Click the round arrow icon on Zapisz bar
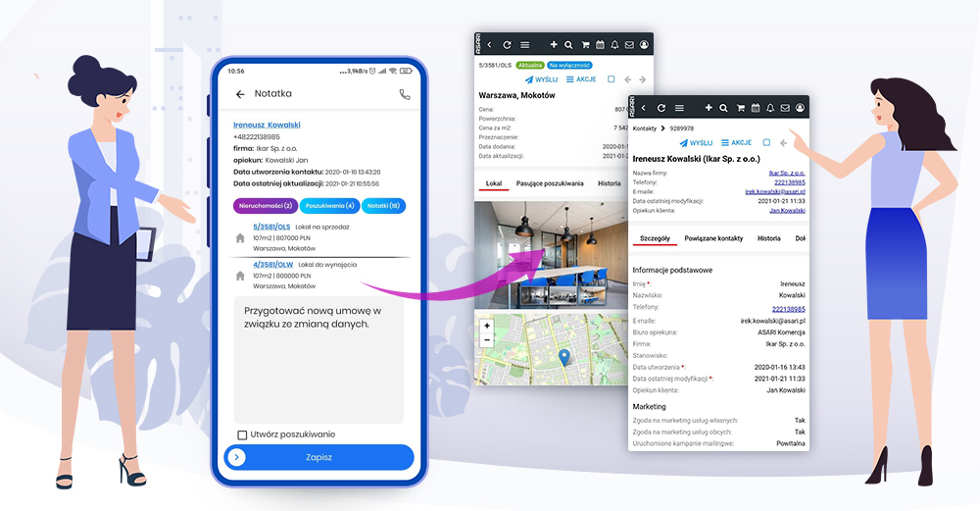This screenshot has height=511, width=980. tap(237, 457)
